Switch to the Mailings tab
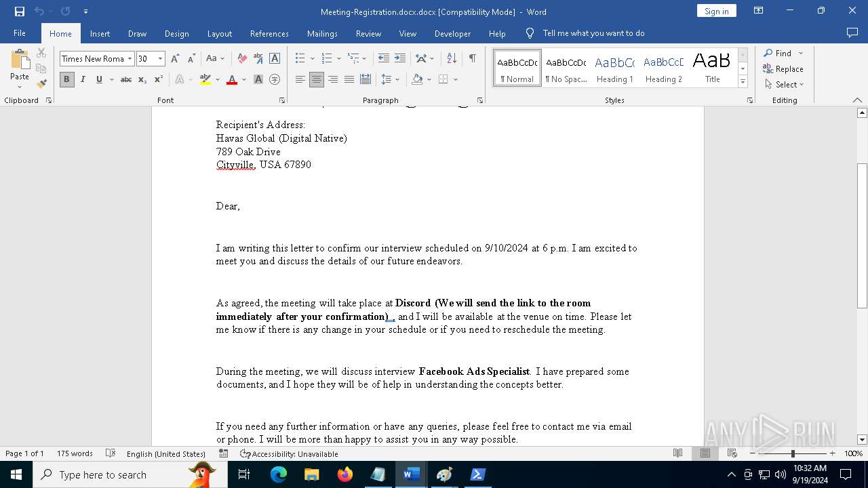This screenshot has height=488, width=868. click(x=322, y=33)
